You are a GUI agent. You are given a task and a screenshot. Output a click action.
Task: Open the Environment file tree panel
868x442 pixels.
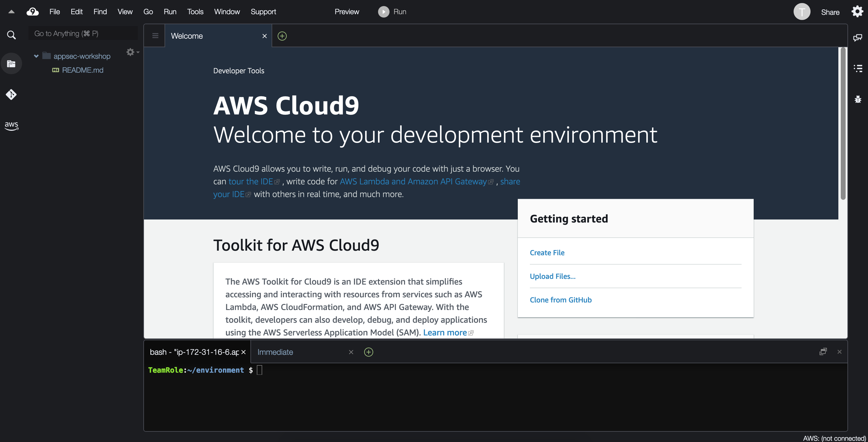point(11,64)
